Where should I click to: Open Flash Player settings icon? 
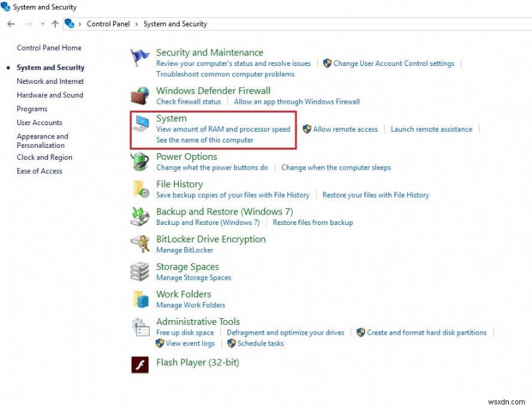[x=140, y=365]
